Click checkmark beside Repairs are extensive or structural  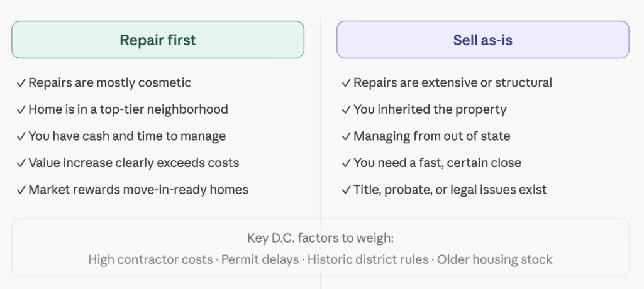[347, 83]
